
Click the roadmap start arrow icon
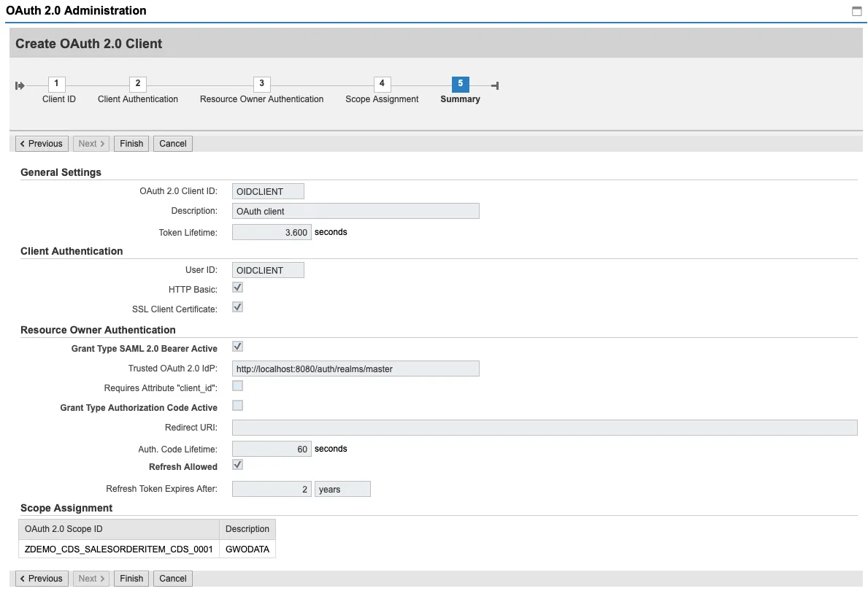tap(20, 86)
